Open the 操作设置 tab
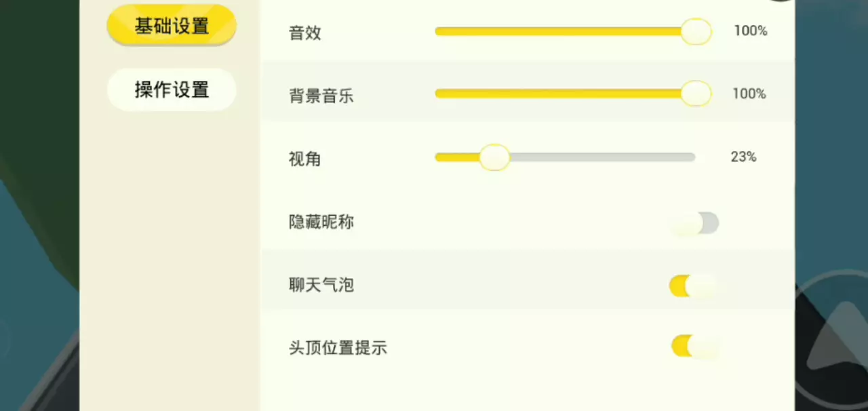This screenshot has height=411, width=868. pyautogui.click(x=172, y=90)
